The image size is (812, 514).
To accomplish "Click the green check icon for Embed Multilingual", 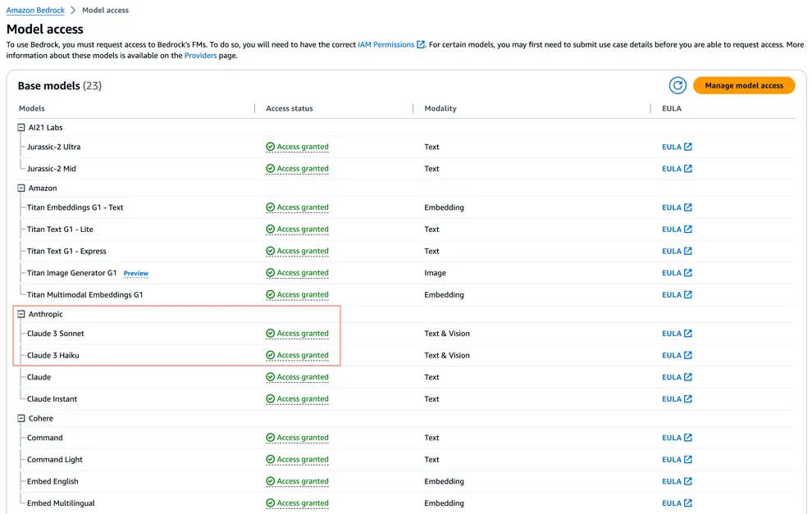I will [271, 503].
